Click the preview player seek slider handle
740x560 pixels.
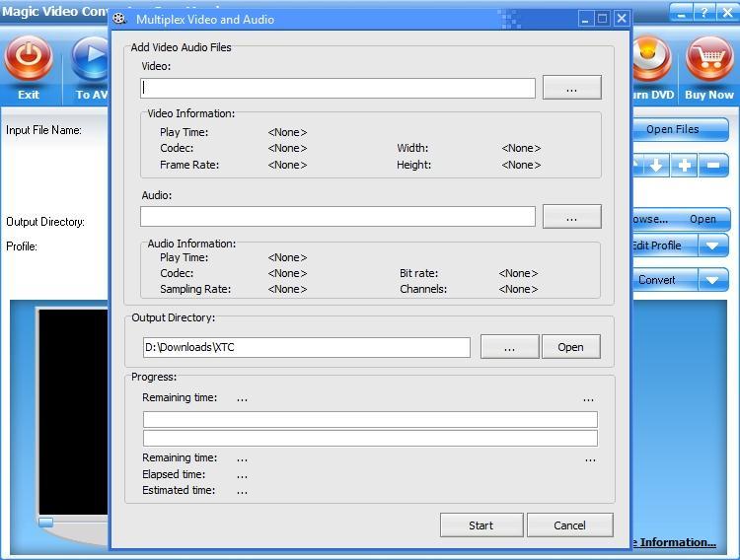45,522
